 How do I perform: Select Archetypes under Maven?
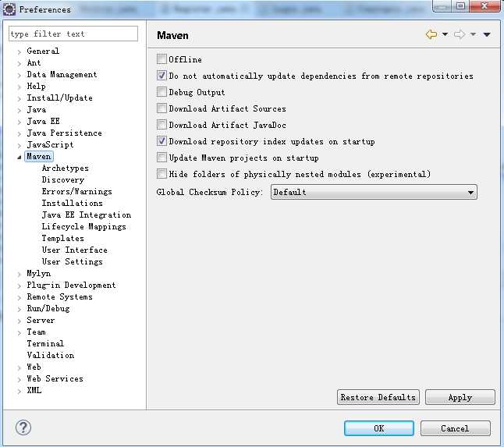66,168
